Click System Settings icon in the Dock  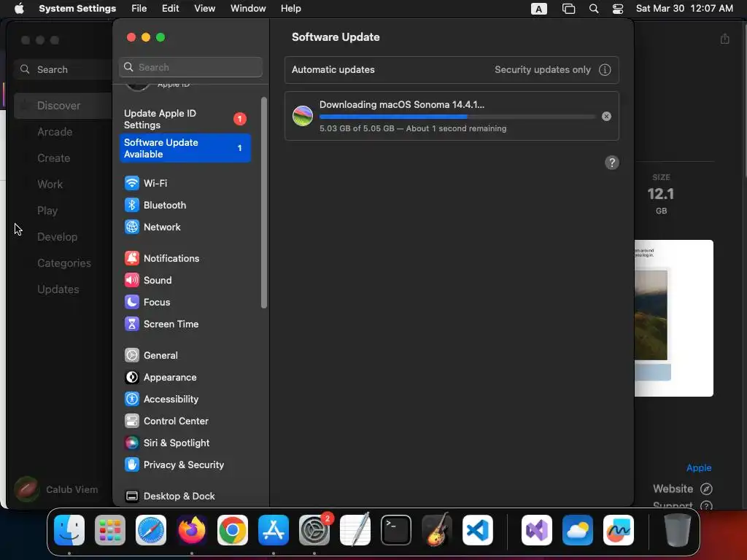pos(314,530)
